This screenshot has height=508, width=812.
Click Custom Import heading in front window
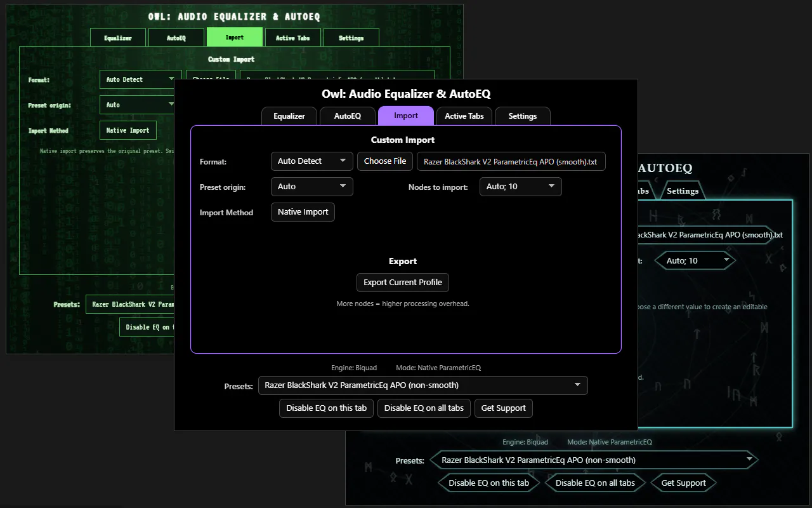(403, 140)
